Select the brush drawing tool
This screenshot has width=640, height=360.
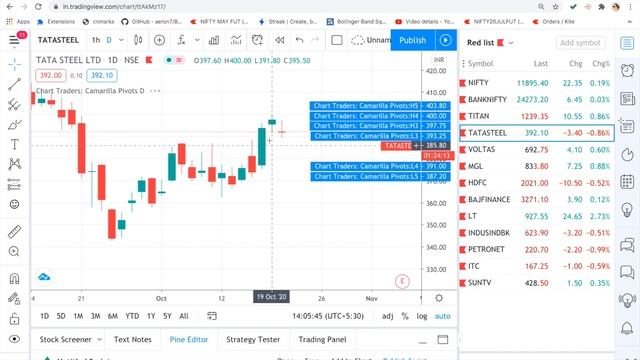point(14,124)
